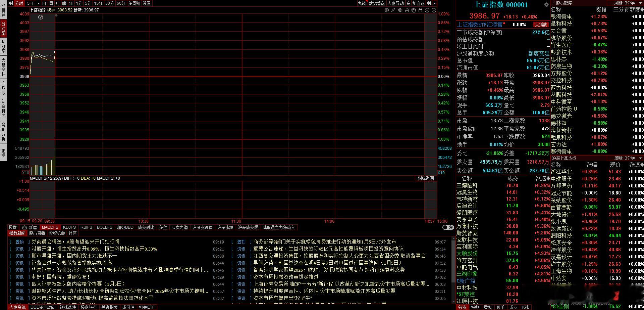644x310 pixels.
Task: Select the drawing pen tool above the chart
Action: 393,11
